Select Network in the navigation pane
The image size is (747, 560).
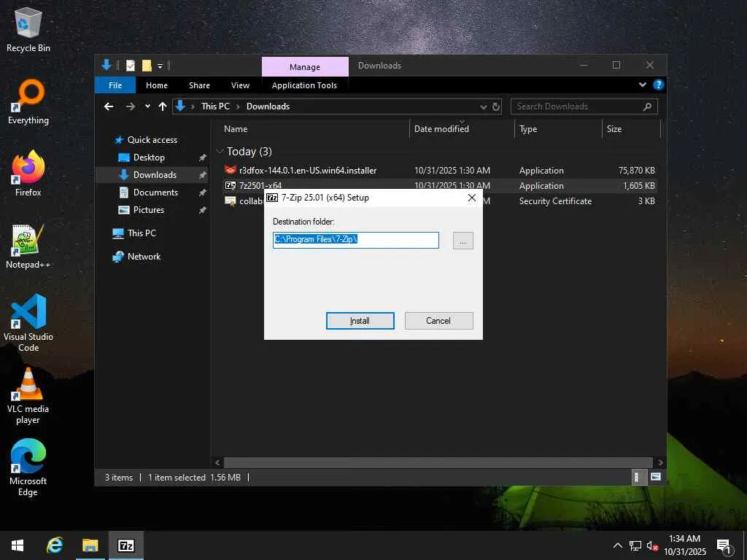pos(144,257)
